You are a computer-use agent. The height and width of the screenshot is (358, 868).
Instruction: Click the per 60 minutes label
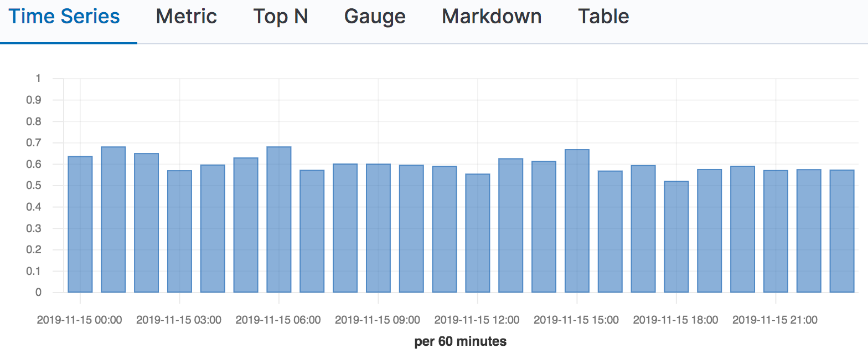pos(461,341)
